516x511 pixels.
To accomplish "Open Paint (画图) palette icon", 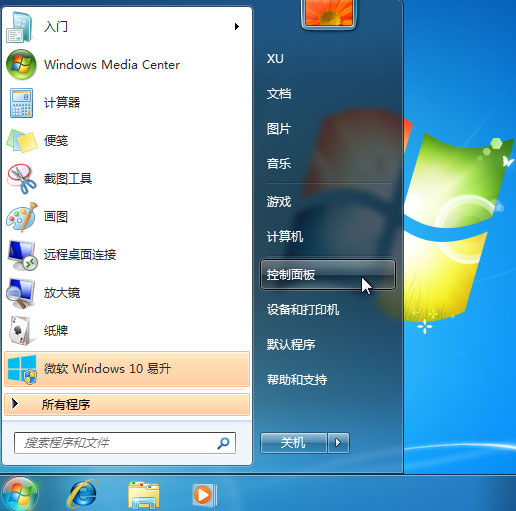I will (x=22, y=217).
